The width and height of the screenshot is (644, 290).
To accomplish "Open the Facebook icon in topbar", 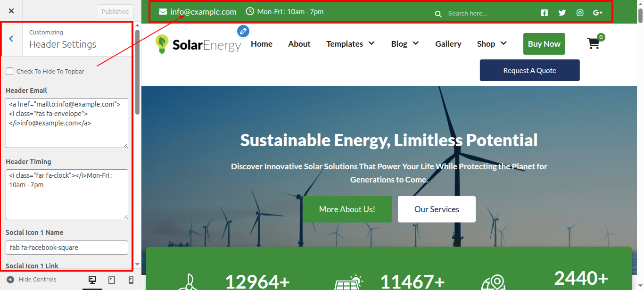I will (x=545, y=13).
